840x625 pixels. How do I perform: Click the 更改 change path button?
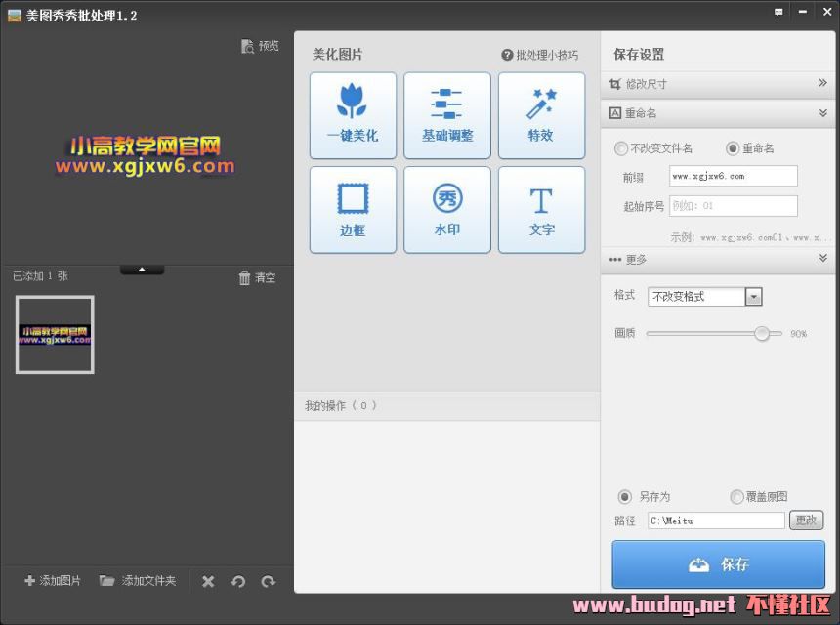806,521
